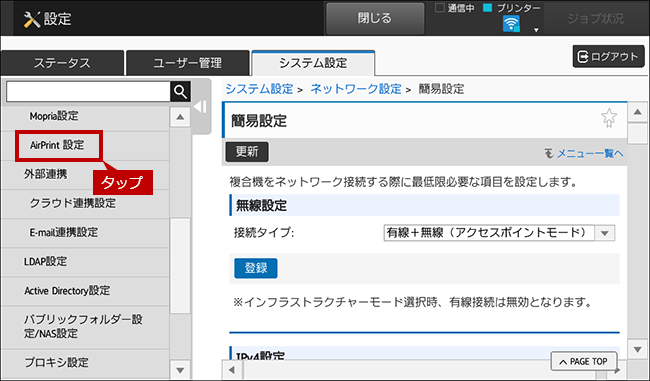Screen dimensions: 650x381
Task: Click the 設定 wrench icon
Action: point(32,19)
